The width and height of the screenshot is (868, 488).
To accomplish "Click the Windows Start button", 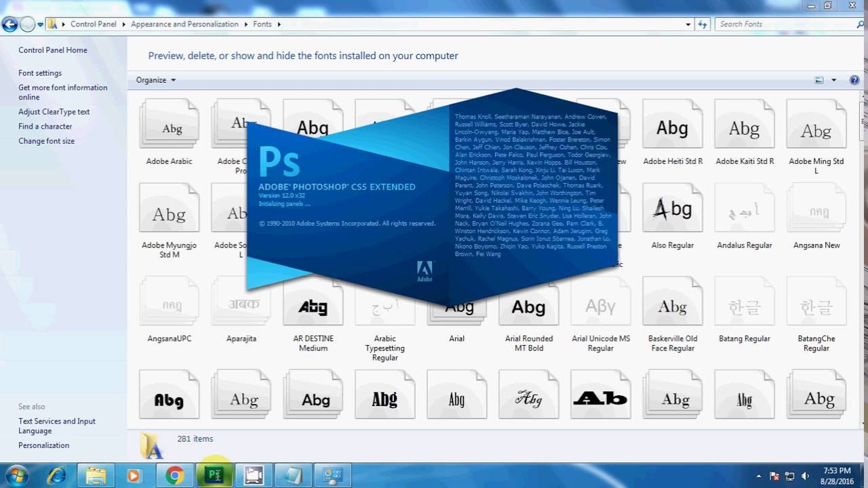I will point(16,476).
